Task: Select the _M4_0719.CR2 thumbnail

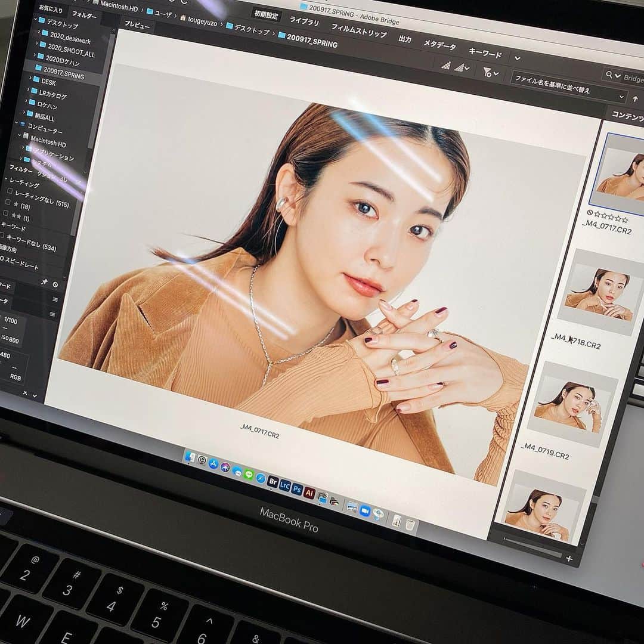Action: point(572,404)
